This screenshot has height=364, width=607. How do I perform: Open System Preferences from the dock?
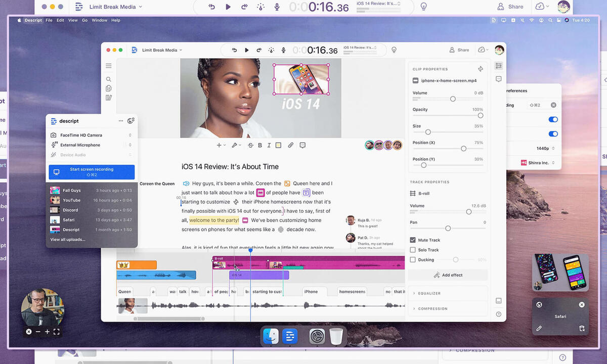pyautogui.click(x=317, y=336)
